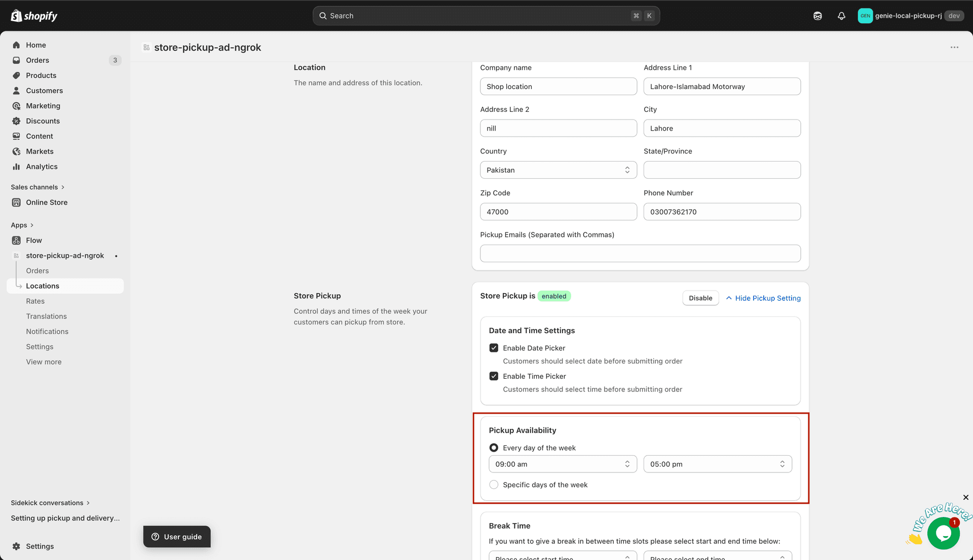Click the empty Pickup Emails field
The image size is (973, 560).
[640, 253]
